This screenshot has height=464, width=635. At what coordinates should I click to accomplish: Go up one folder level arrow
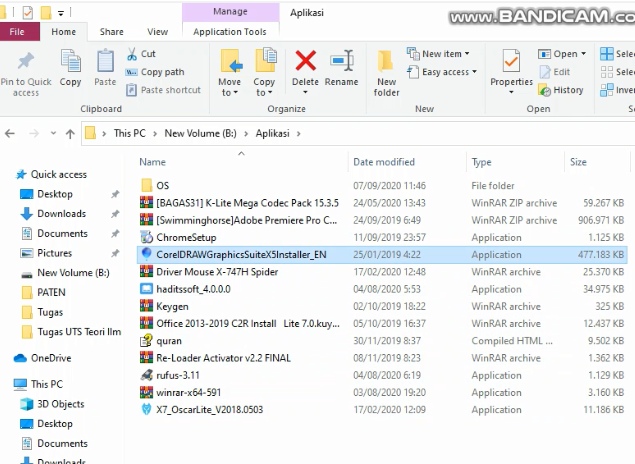tap(70, 134)
